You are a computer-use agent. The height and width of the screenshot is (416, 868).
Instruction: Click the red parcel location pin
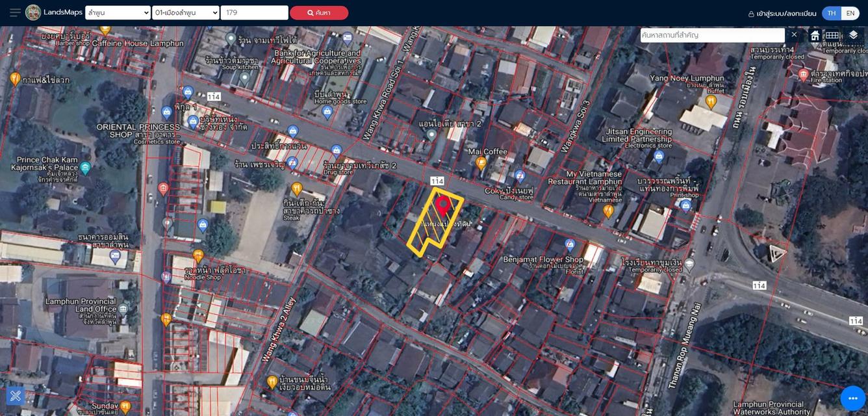click(x=443, y=207)
